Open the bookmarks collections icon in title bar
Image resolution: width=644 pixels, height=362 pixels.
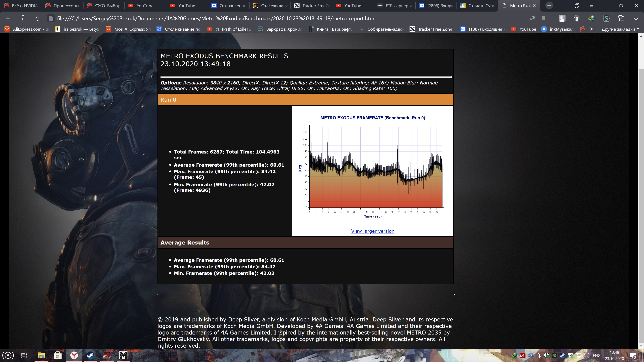click(577, 6)
